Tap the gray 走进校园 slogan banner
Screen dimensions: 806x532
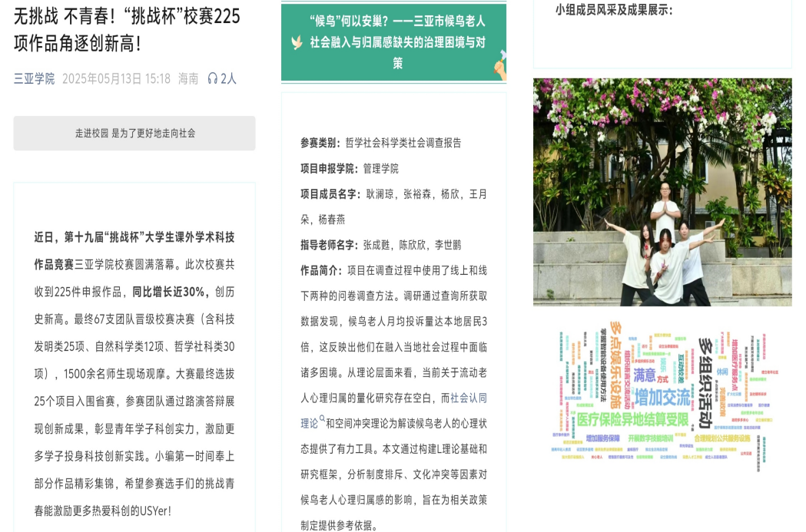click(x=134, y=133)
